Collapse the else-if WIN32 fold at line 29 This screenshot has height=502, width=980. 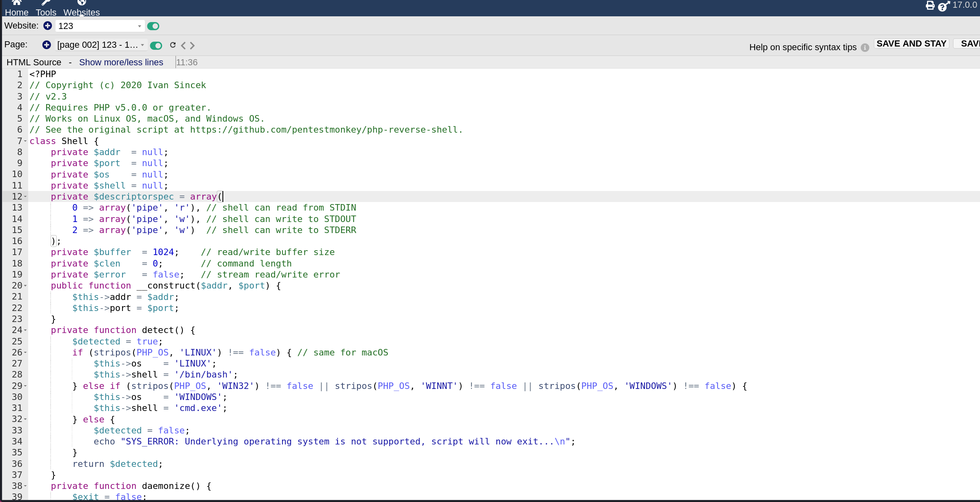[25, 386]
